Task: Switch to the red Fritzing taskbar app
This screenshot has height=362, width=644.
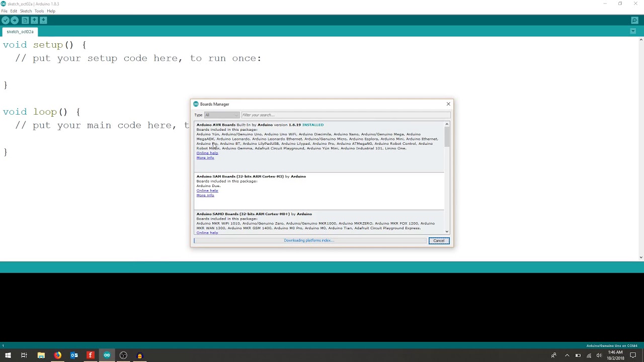Action: (x=91, y=355)
